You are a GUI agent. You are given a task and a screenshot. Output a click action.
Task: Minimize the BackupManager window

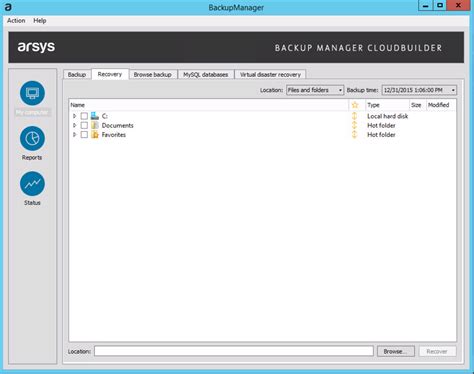pyautogui.click(x=426, y=6)
